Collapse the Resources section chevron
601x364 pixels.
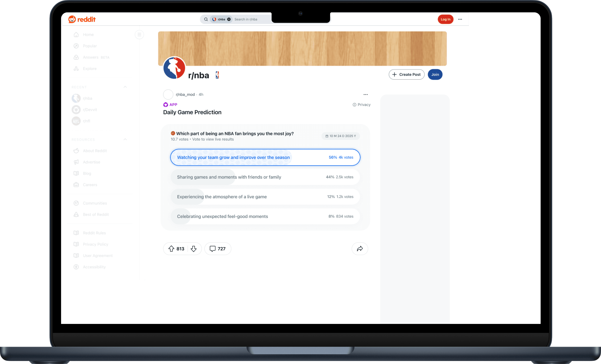125,140
